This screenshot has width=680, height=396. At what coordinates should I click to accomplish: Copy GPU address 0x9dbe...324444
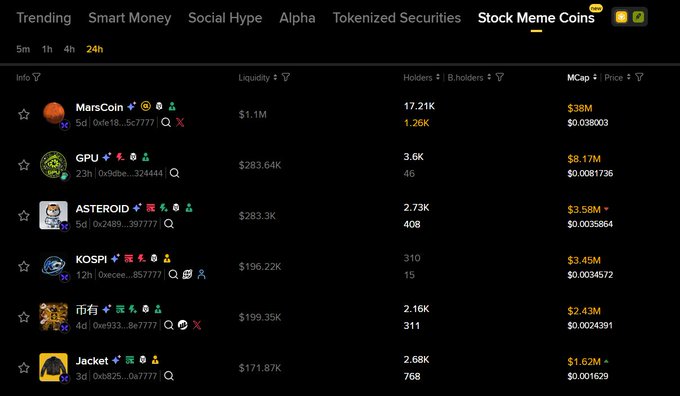pyautogui.click(x=131, y=173)
